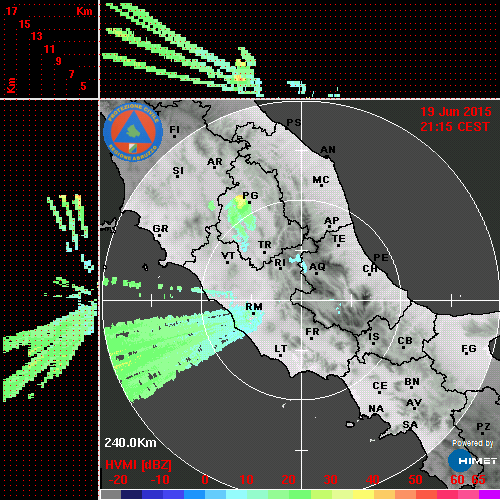This screenshot has height=500, width=500.
Task: Click the 'GR' city label on the map
Action: coord(160,229)
